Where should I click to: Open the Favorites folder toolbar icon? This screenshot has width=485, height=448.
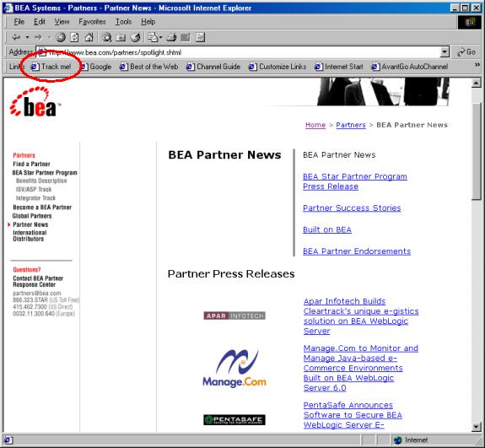coord(121,37)
